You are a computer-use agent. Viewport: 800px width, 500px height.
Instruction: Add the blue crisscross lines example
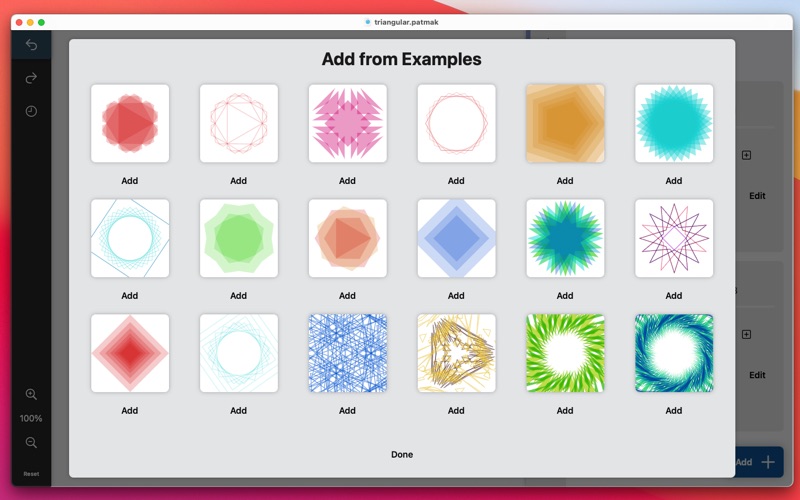347,410
